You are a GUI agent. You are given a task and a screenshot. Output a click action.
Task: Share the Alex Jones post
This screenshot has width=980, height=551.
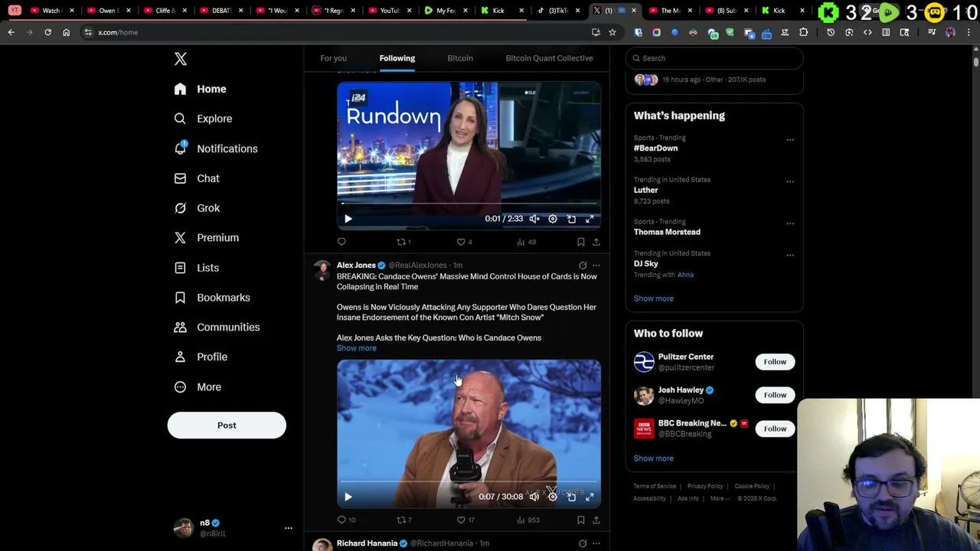(x=596, y=520)
